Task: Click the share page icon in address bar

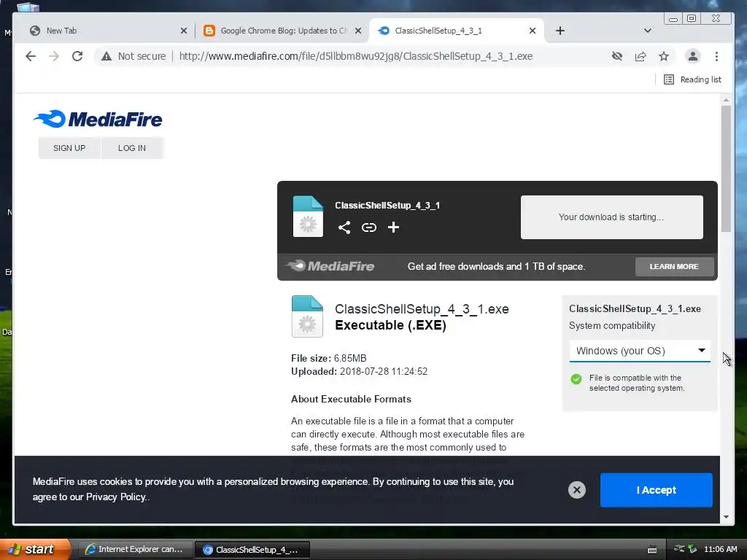Action: (640, 56)
